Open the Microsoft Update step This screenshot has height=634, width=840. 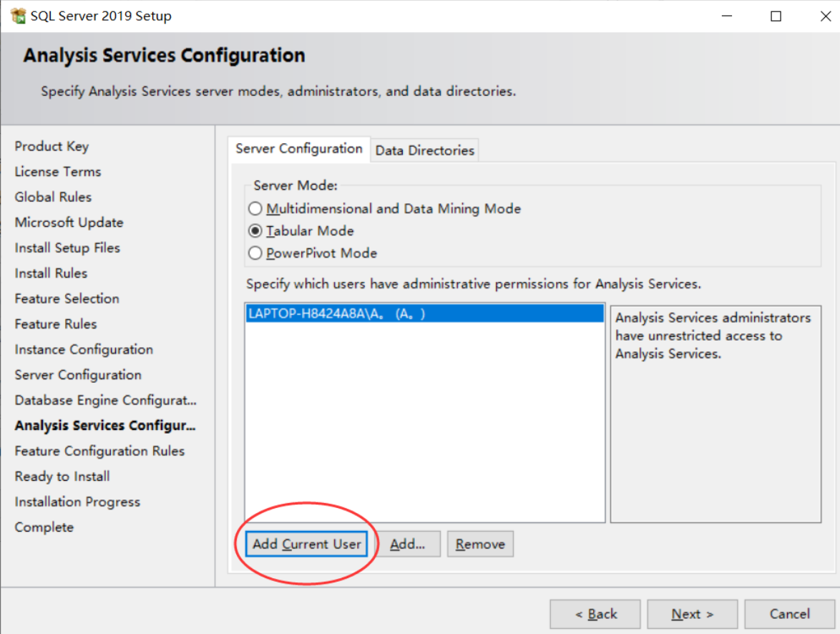(x=69, y=223)
